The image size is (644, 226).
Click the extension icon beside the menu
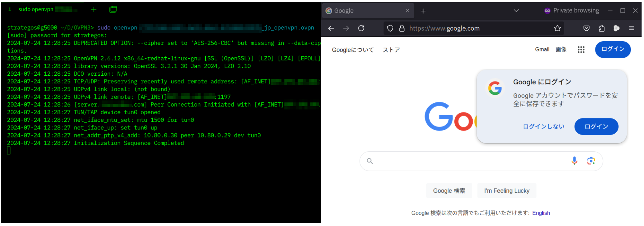(x=617, y=28)
